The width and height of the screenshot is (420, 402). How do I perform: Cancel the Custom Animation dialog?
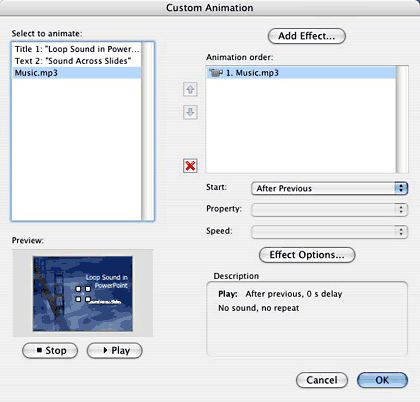(x=322, y=380)
